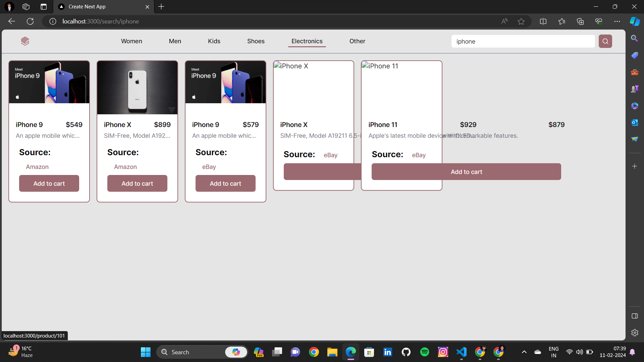Open Spotify from the taskbar

click(x=425, y=352)
